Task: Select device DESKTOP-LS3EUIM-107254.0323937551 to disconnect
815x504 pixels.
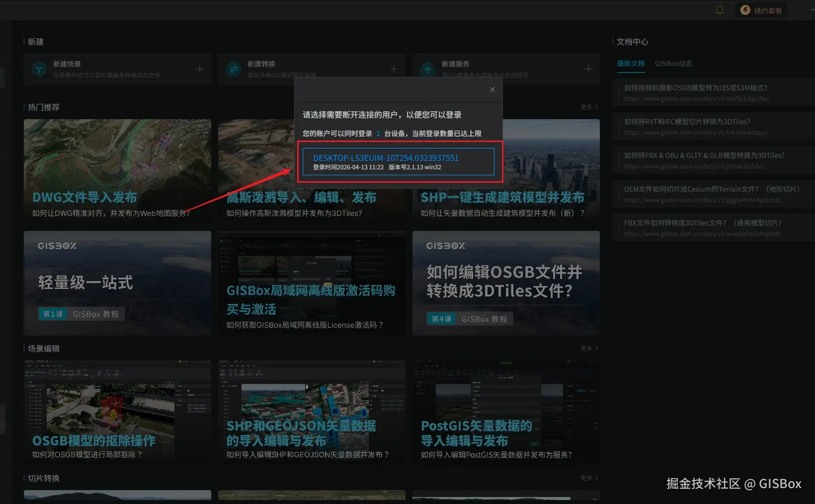Action: 399,161
